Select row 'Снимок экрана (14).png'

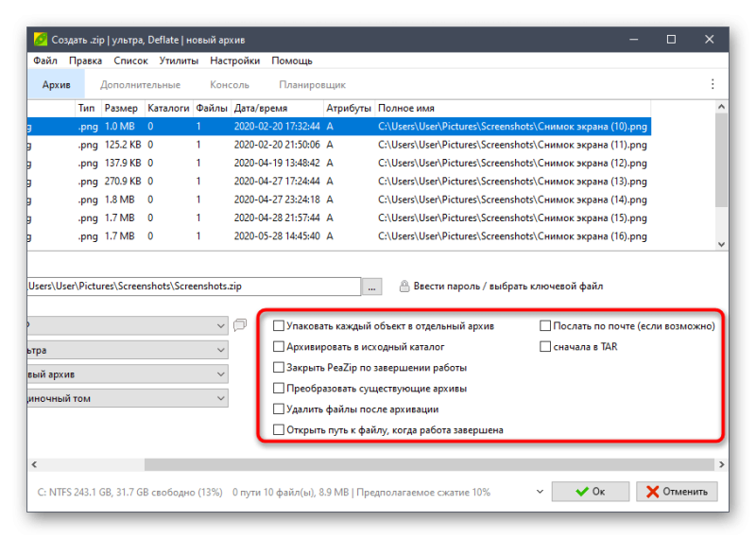point(339,200)
